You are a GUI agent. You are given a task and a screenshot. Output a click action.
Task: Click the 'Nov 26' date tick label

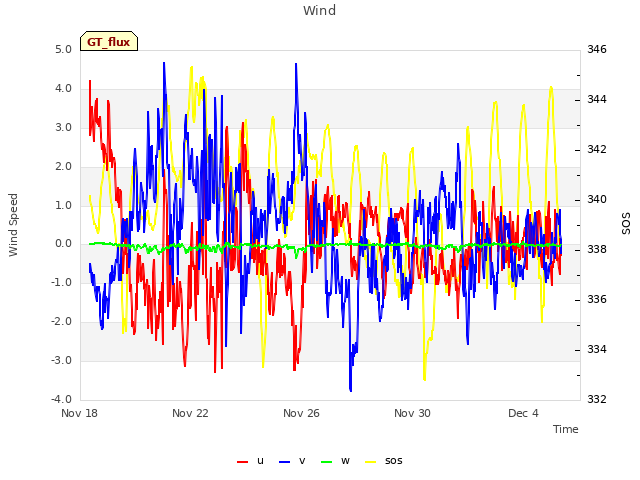pyautogui.click(x=301, y=413)
